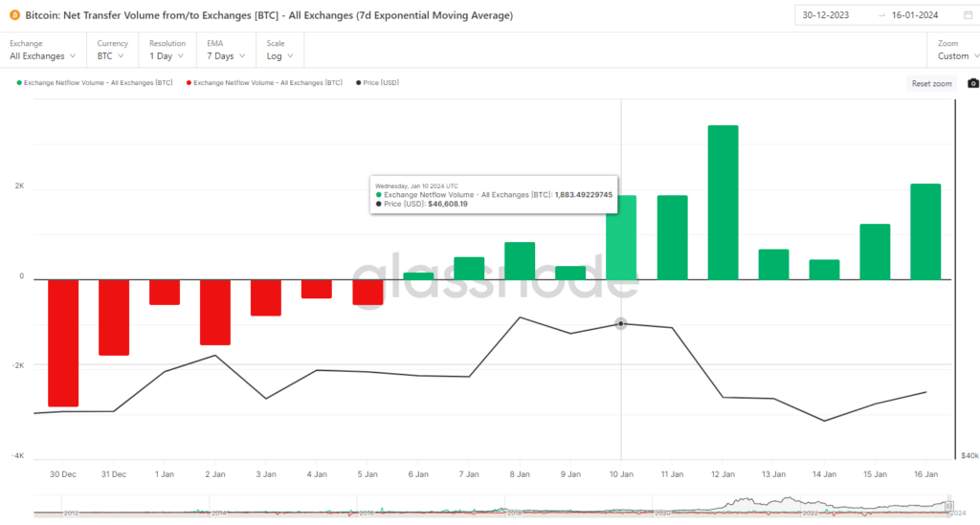Click the '10 Jan' x-axis label

pos(621,474)
